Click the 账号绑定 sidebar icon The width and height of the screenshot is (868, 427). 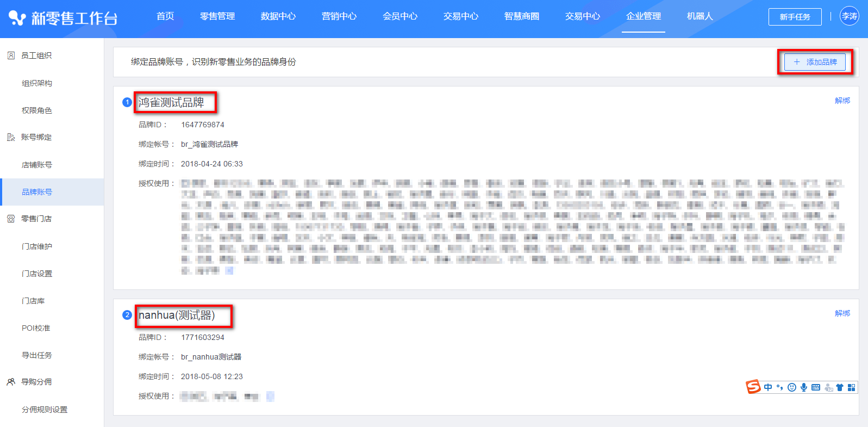pos(11,137)
